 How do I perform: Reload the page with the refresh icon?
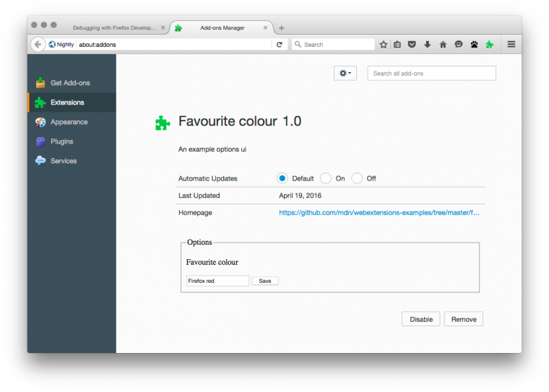tap(280, 45)
